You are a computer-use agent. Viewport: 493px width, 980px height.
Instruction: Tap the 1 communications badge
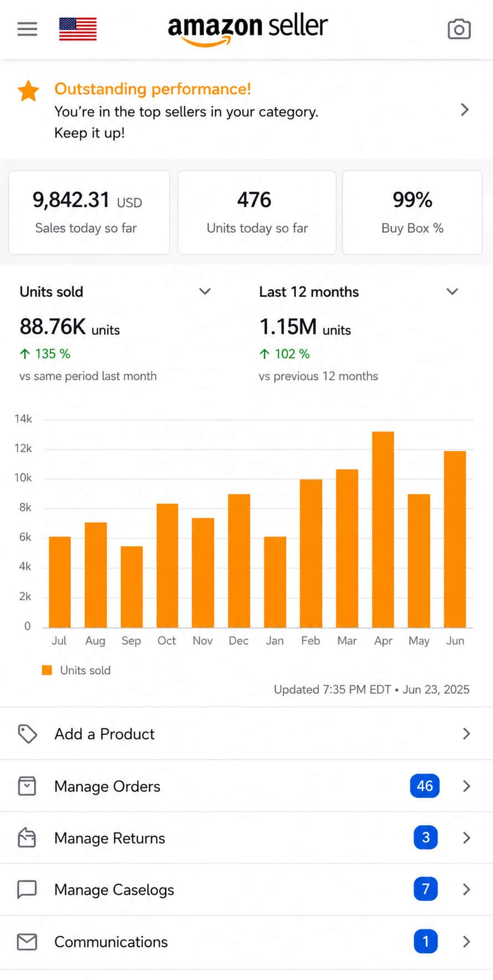pos(425,941)
